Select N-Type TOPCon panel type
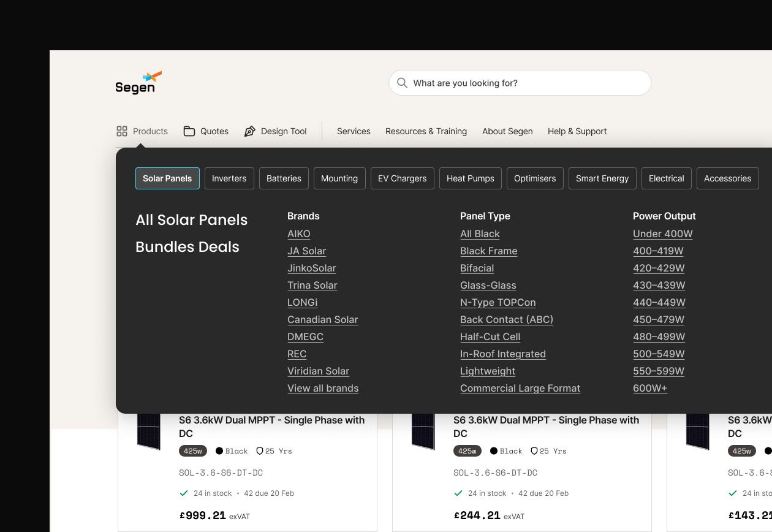772x532 pixels. point(498,302)
